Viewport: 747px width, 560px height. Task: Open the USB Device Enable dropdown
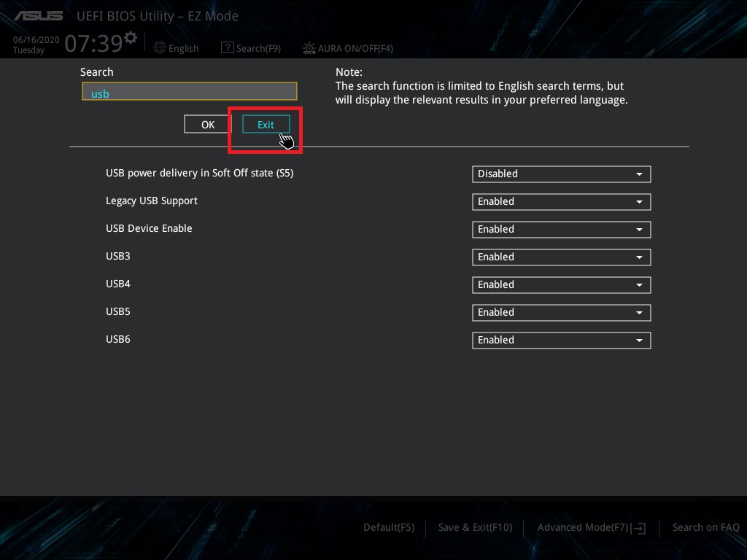[x=561, y=229]
